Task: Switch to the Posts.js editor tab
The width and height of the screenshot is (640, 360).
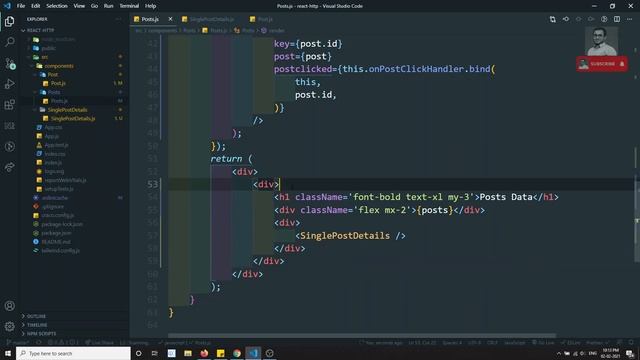Action: 150,19
